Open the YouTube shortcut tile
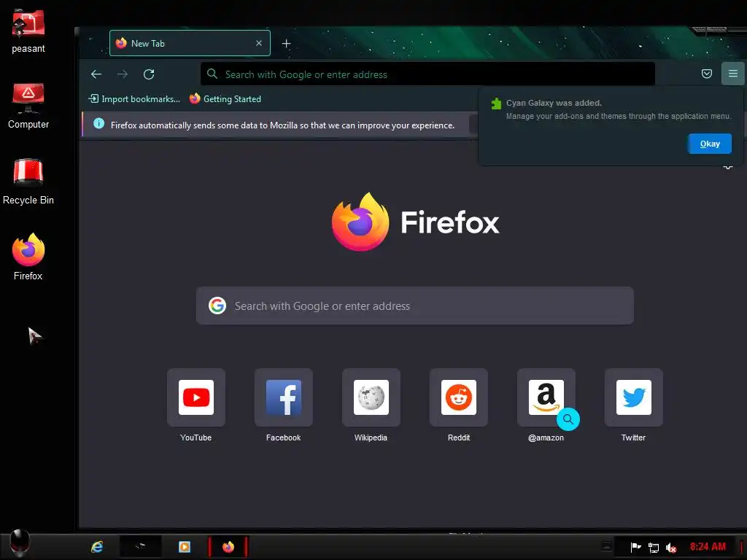The height and width of the screenshot is (560, 747). click(x=196, y=397)
